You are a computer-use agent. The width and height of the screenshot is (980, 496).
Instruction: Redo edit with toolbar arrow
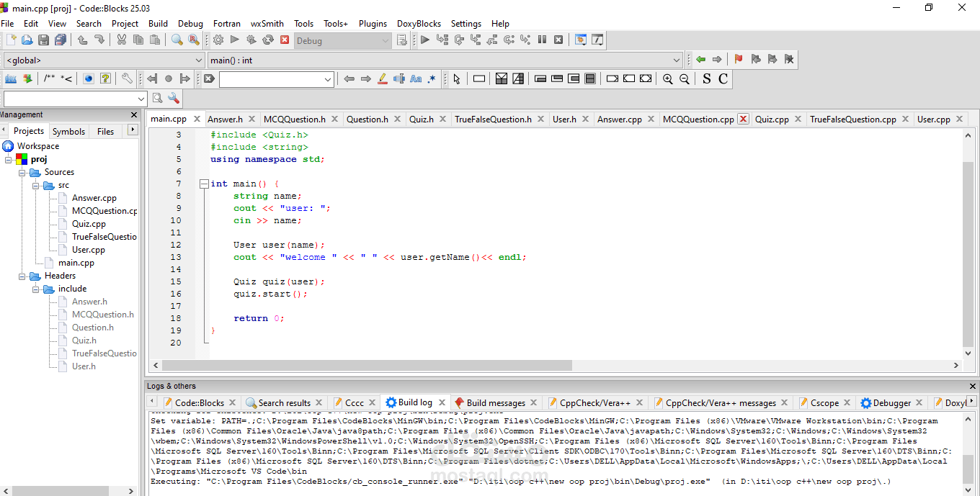click(99, 40)
